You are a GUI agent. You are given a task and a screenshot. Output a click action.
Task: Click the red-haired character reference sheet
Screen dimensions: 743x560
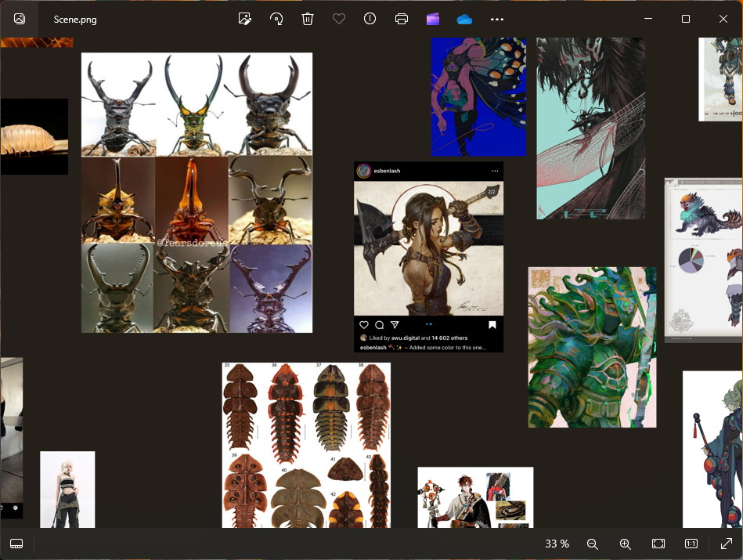click(475, 497)
